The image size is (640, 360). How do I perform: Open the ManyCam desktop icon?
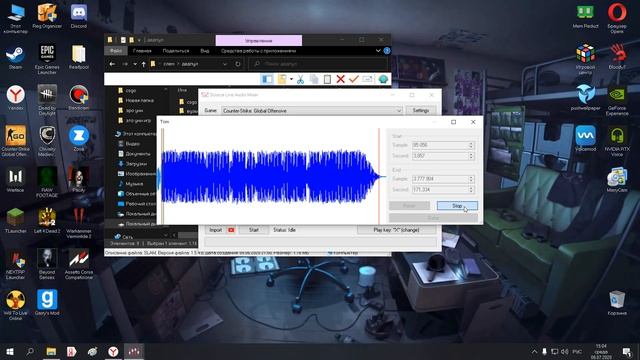pyautogui.click(x=617, y=180)
